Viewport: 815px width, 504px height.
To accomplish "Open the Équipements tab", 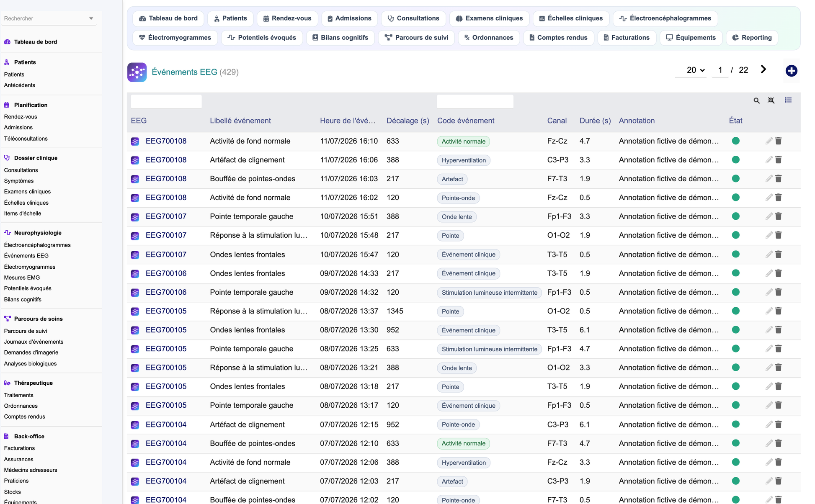I will click(x=691, y=38).
